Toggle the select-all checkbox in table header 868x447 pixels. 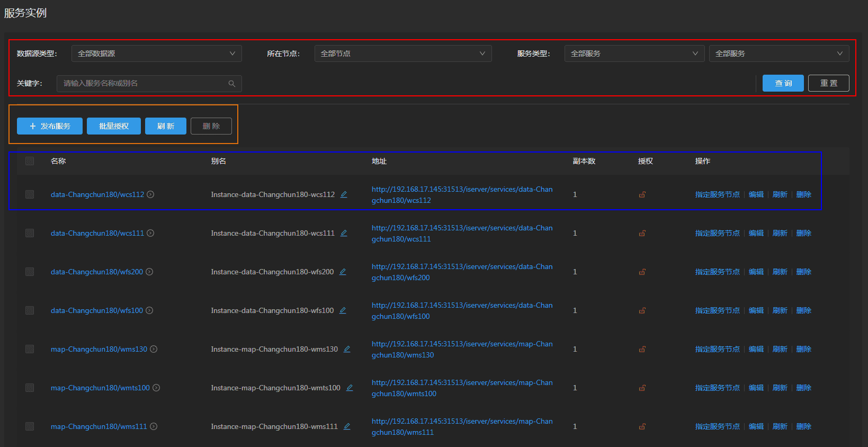pos(30,161)
